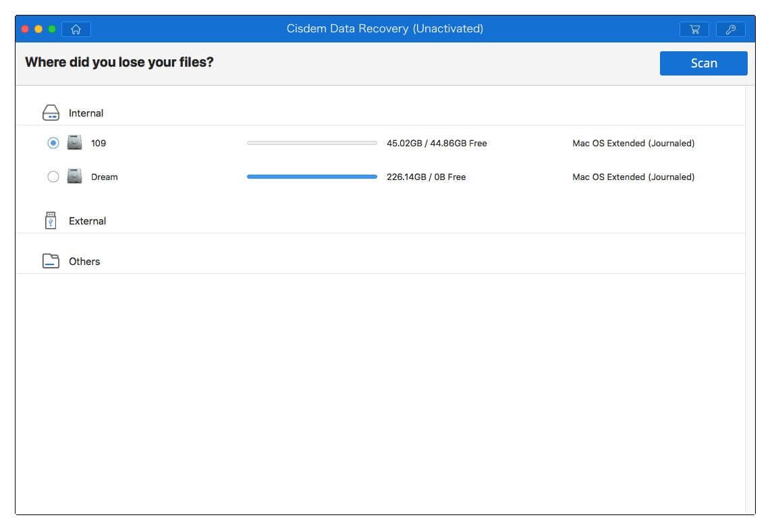Screen dimensions: 772x532
Task: Click Mac OS Extended label for 109
Action: (633, 143)
